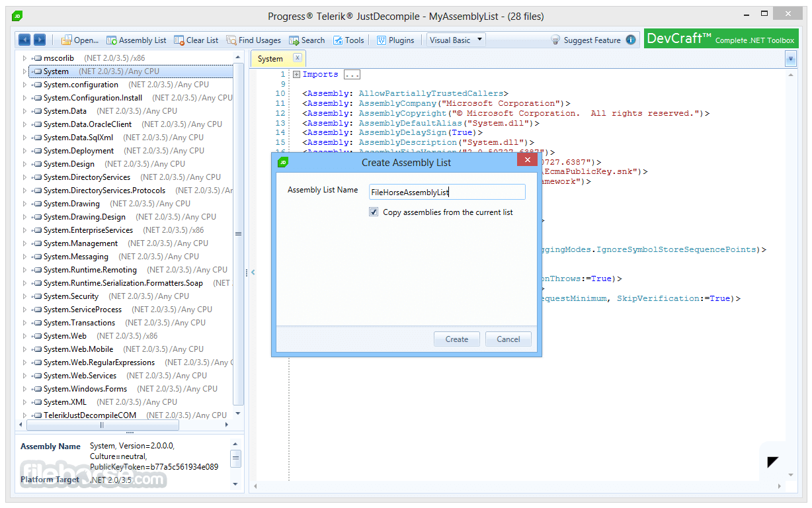Expand the System assembly node
Viewport: 812px width, 508px height.
[24, 71]
